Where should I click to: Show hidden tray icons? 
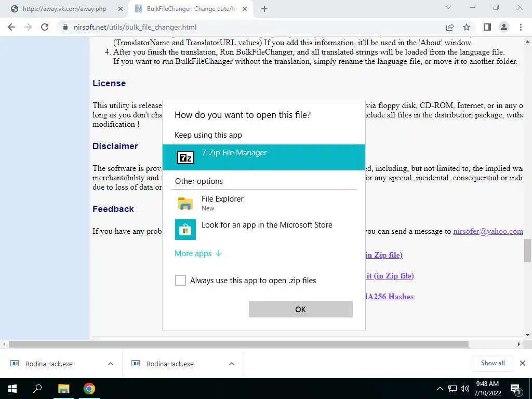(440, 389)
